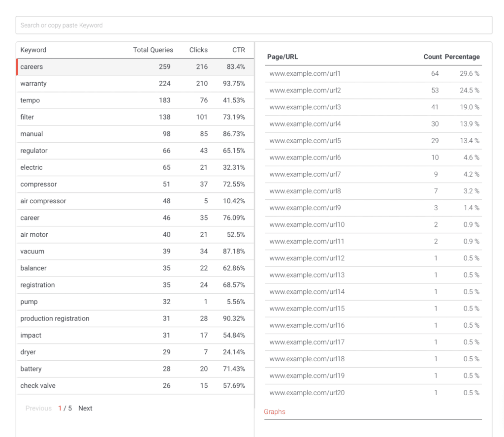Screen dimensions: 504x437
Task: Open the Graphs view
Action: click(x=274, y=411)
